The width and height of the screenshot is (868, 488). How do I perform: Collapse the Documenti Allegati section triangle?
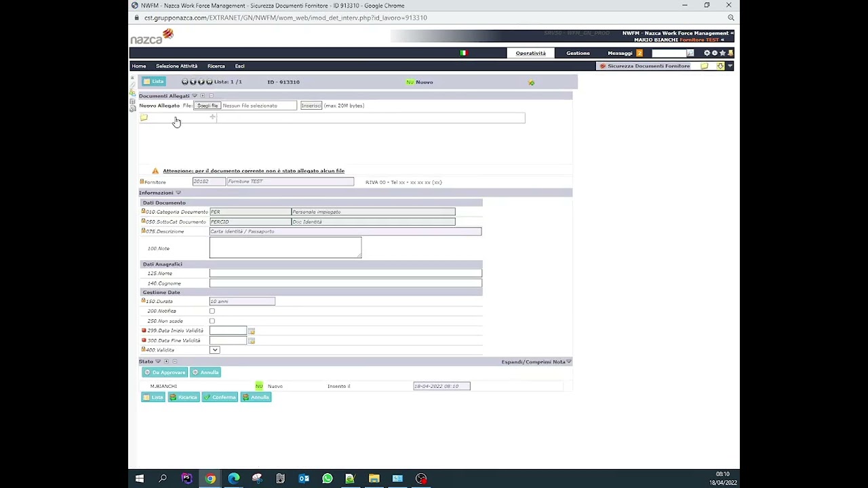coord(195,96)
